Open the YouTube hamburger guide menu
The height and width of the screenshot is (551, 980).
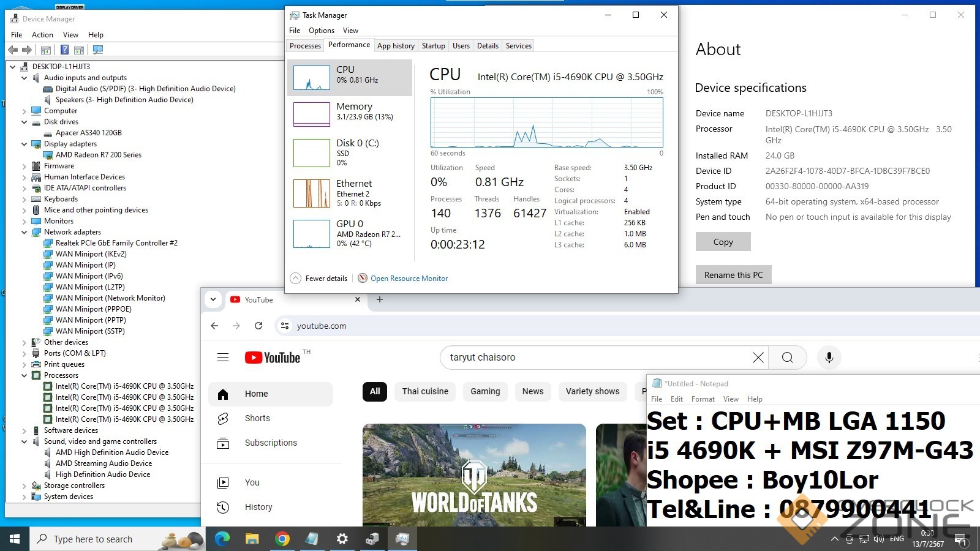click(x=223, y=358)
